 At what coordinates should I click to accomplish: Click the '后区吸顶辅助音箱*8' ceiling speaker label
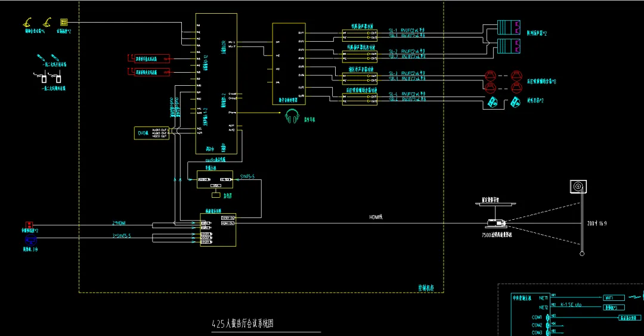pos(541,82)
